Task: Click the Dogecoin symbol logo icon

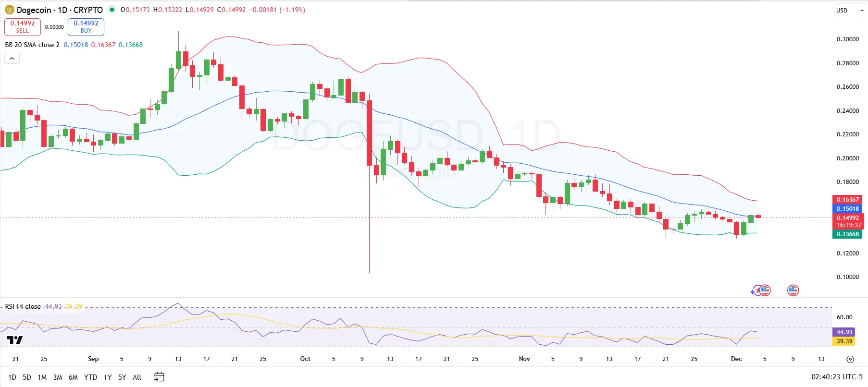Action: click(x=9, y=10)
